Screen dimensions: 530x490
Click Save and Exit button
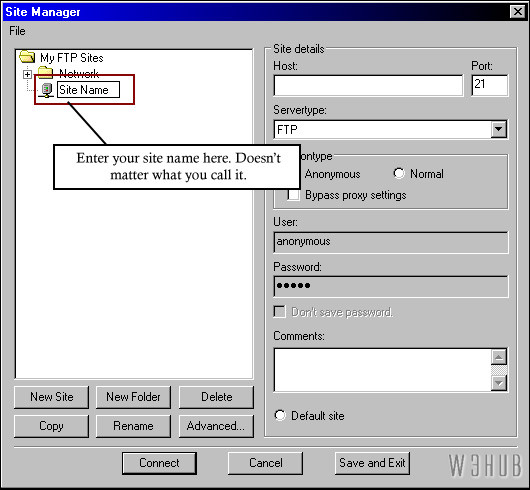(372, 463)
